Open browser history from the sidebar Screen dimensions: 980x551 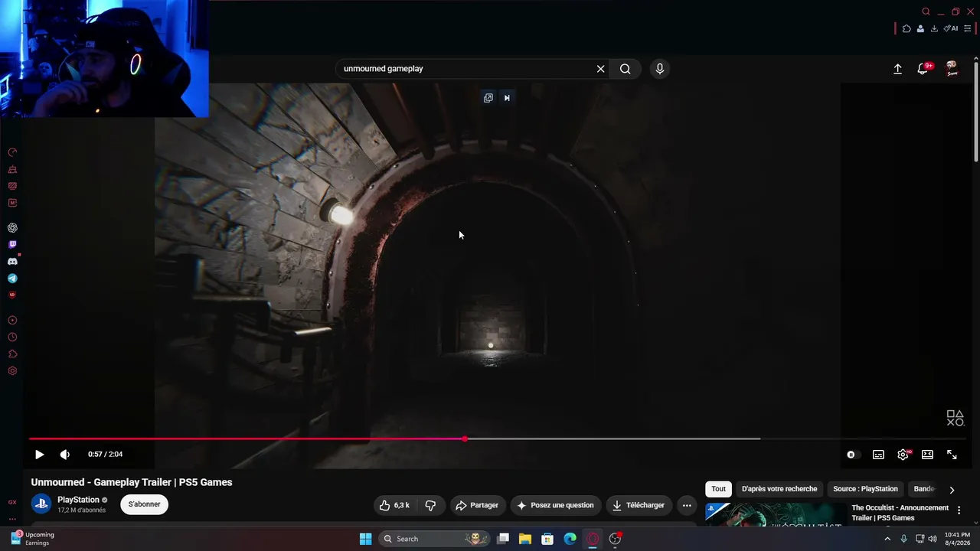(12, 337)
